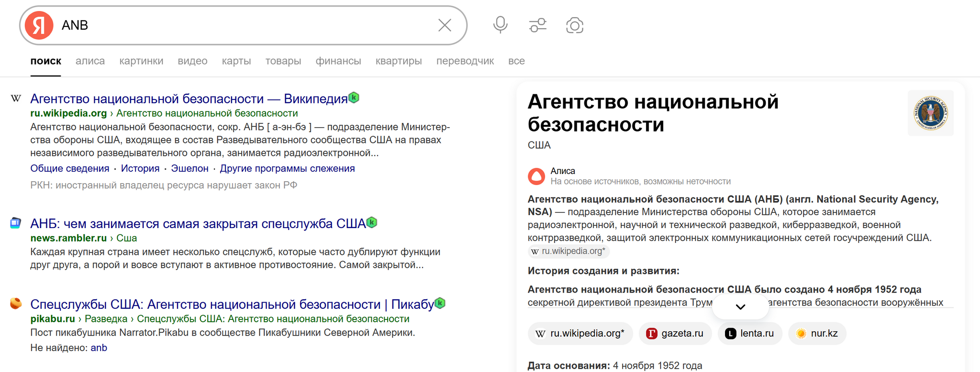
Task: Open the видео tab
Action: [192, 61]
